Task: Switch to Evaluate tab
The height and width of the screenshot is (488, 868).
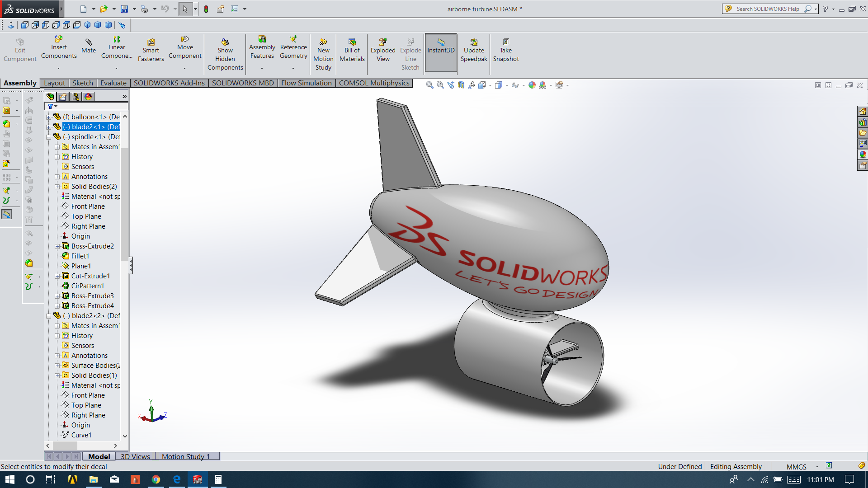Action: click(x=113, y=83)
